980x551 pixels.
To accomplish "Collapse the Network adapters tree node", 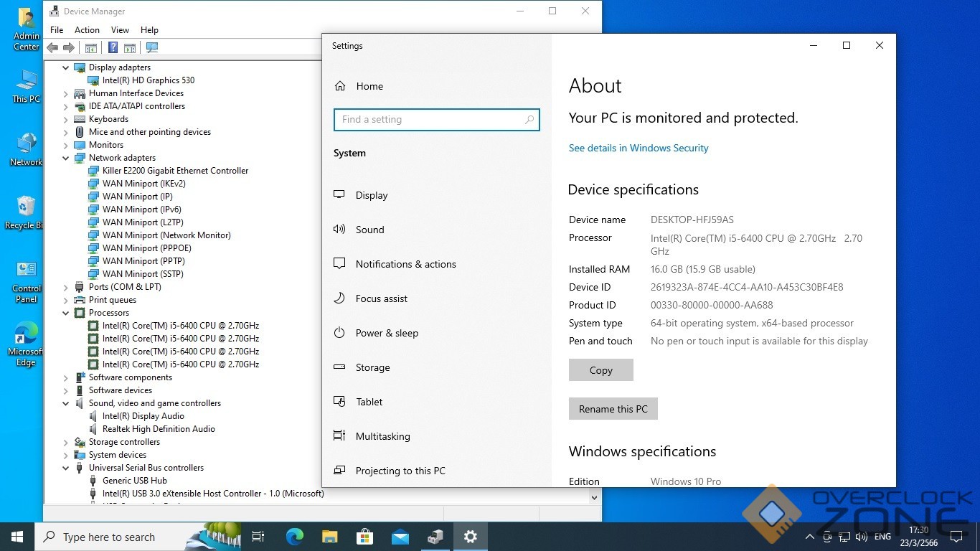I will tap(66, 158).
